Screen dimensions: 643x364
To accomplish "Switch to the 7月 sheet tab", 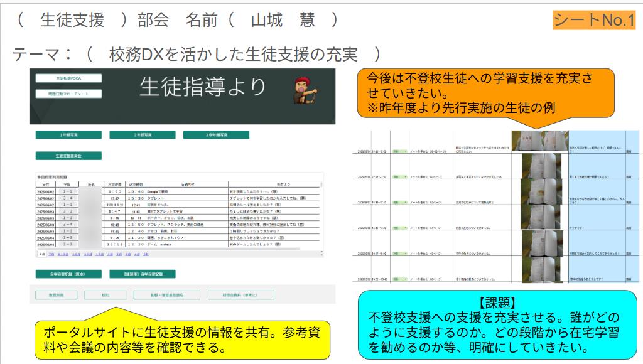I will click(51, 255).
